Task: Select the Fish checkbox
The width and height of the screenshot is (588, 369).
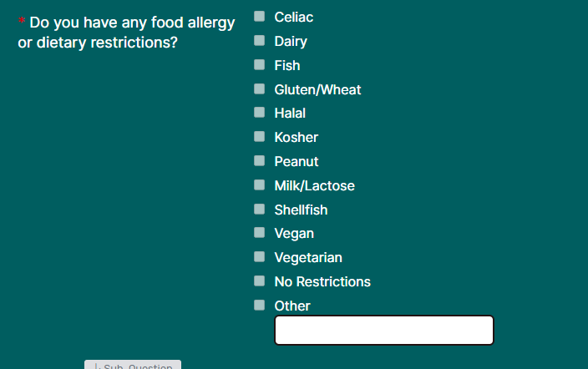Action: pos(260,64)
